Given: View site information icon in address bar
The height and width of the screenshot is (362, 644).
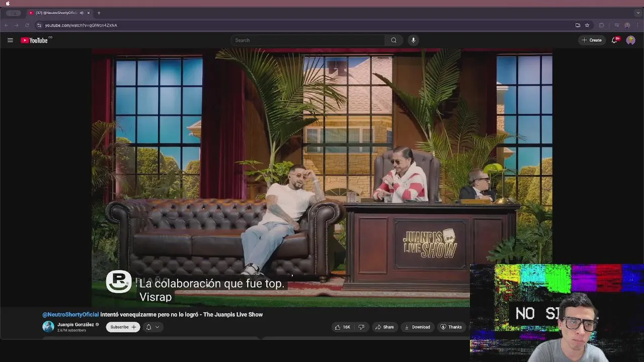Looking at the screenshot, I should point(39,25).
